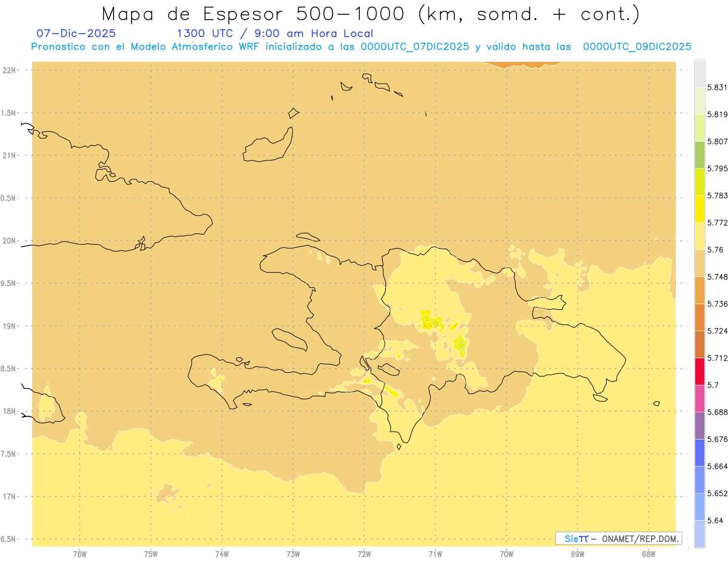Select legend value 5.748
728x562 pixels.
(717, 276)
